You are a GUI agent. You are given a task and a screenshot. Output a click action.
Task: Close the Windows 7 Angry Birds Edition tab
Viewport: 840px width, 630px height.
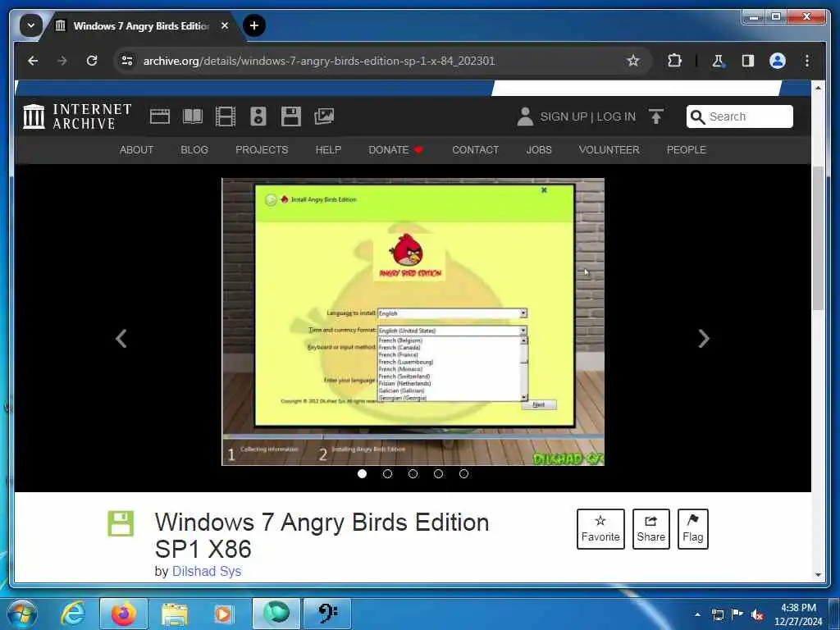[225, 25]
